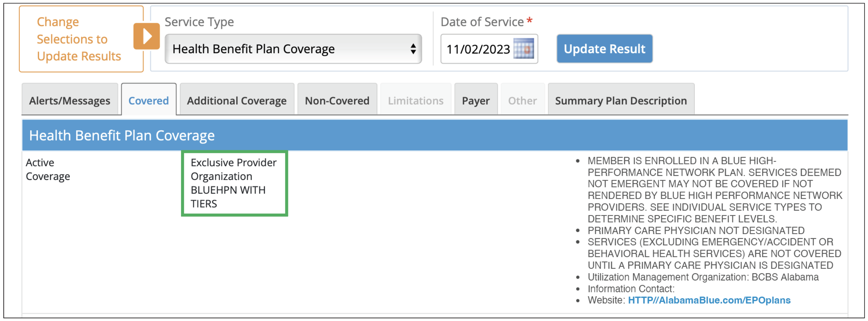Image resolution: width=868 pixels, height=321 pixels.
Task: Open the Service Type dropdown
Action: coord(293,49)
